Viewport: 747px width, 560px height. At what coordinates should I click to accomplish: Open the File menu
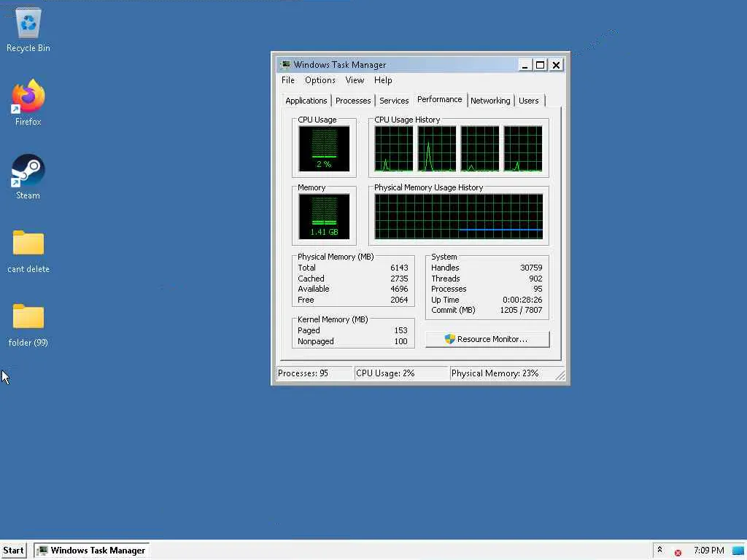pyautogui.click(x=287, y=80)
